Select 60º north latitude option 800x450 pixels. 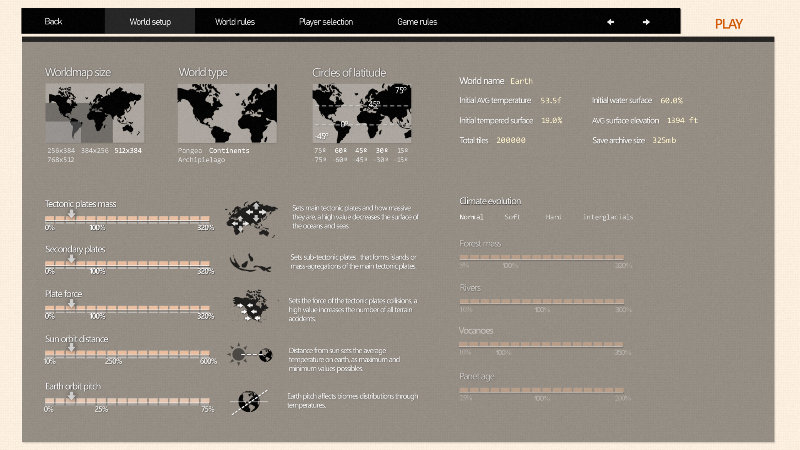pos(341,151)
